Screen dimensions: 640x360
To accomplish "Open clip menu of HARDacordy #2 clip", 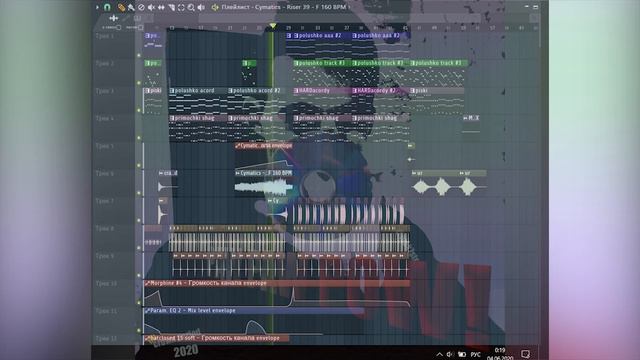I will 355,91.
